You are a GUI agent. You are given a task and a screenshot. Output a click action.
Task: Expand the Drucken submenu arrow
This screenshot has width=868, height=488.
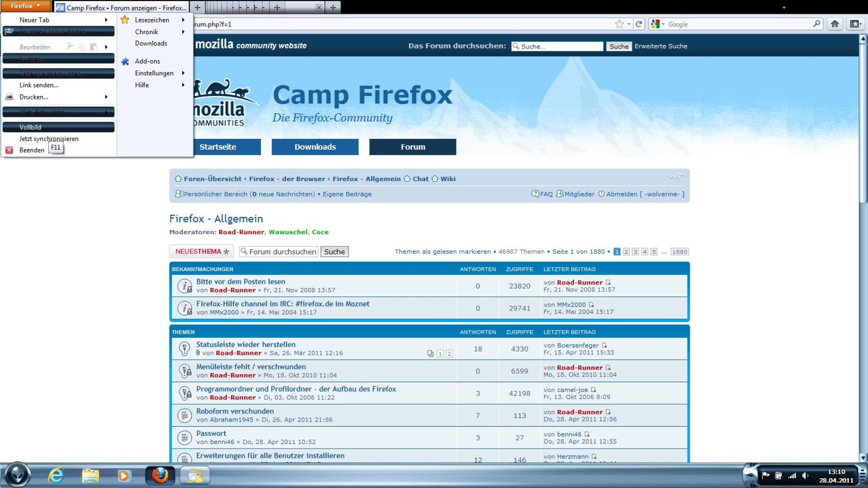(106, 97)
